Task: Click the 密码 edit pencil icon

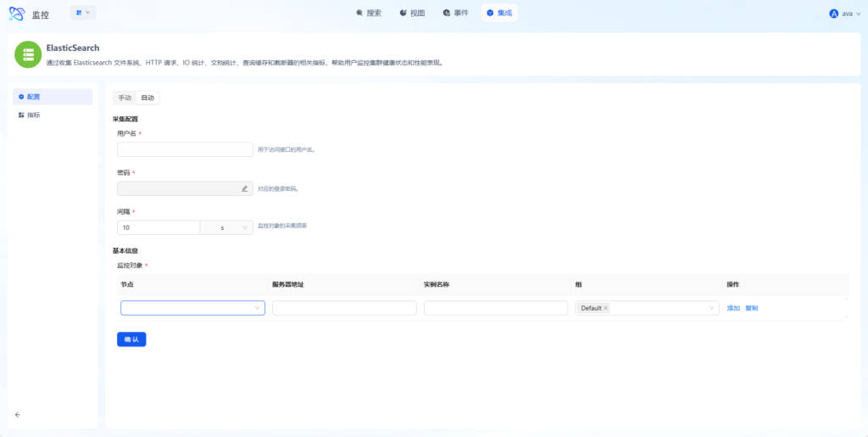Action: coord(245,189)
